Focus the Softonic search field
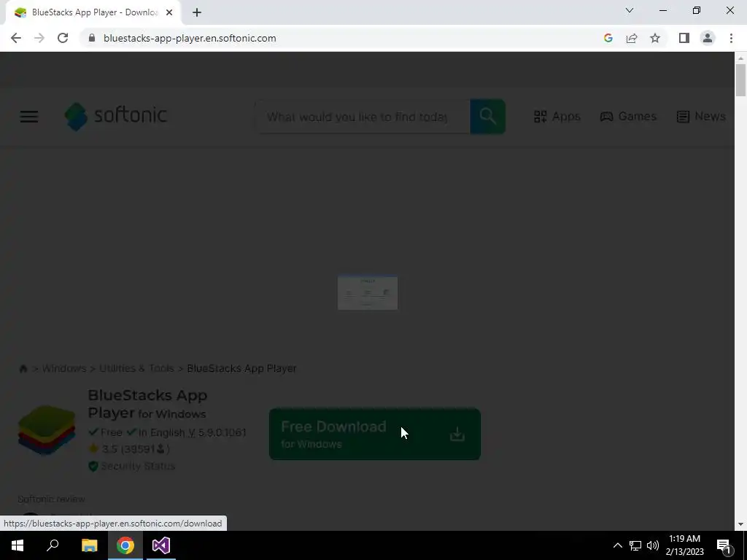Image resolution: width=747 pixels, height=560 pixels. pos(363,117)
